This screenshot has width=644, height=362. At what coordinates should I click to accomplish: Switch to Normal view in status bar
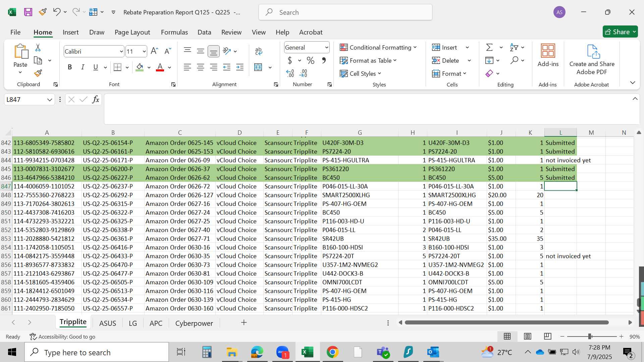click(x=507, y=336)
